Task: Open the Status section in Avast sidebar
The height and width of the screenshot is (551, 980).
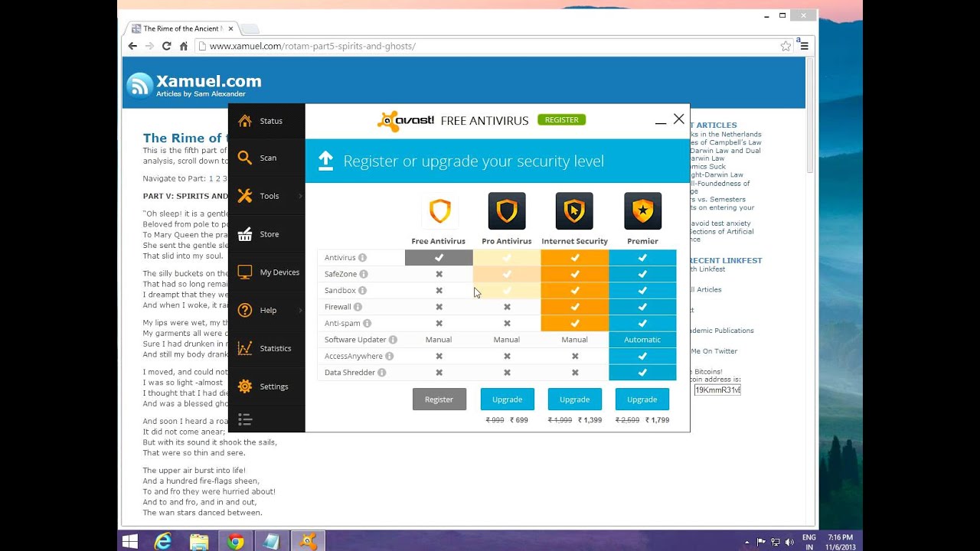Action: point(266,121)
